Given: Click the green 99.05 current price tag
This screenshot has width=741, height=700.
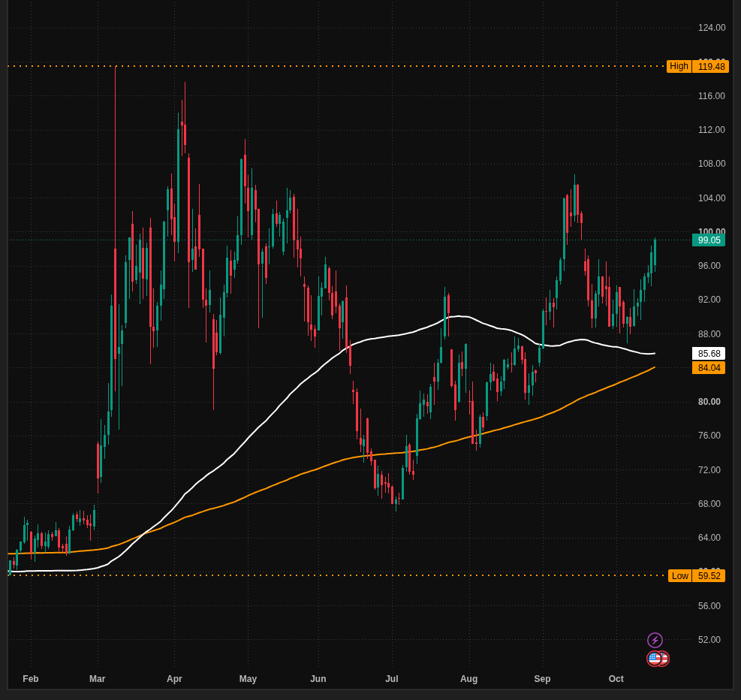Looking at the screenshot, I should (x=709, y=240).
